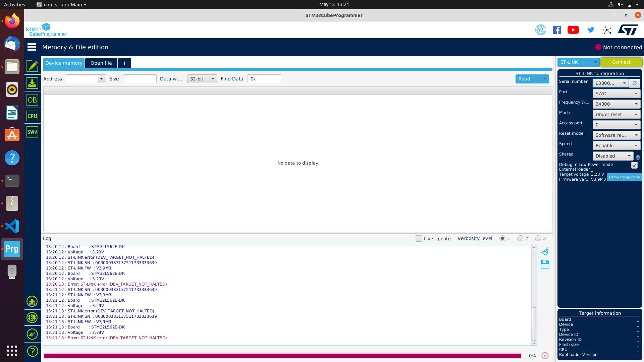Open the Speed Reliable dropdown

click(616, 145)
